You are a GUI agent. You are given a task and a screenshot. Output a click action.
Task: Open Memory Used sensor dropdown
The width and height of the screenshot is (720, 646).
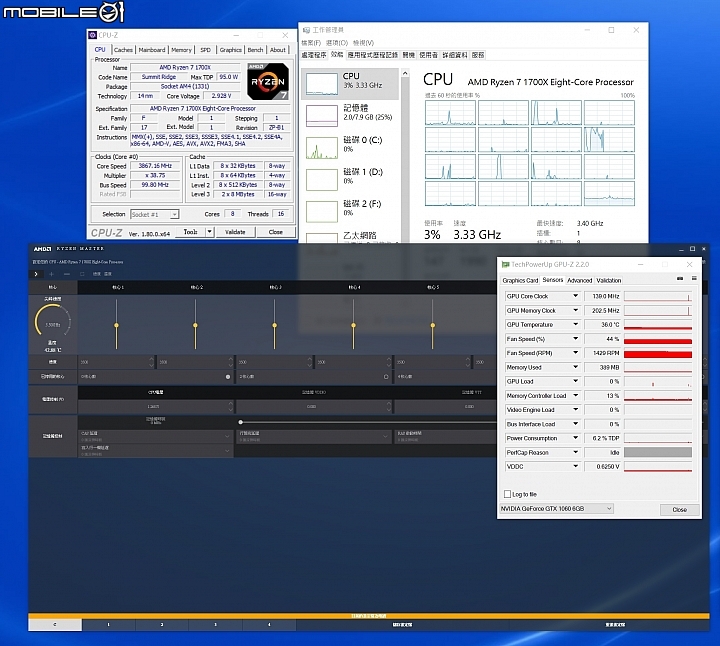[x=575, y=367]
